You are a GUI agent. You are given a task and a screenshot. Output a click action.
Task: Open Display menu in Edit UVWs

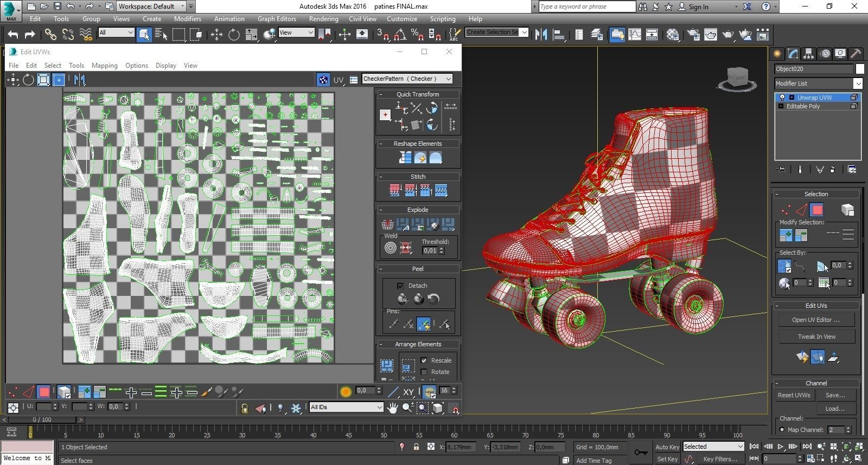[165, 65]
